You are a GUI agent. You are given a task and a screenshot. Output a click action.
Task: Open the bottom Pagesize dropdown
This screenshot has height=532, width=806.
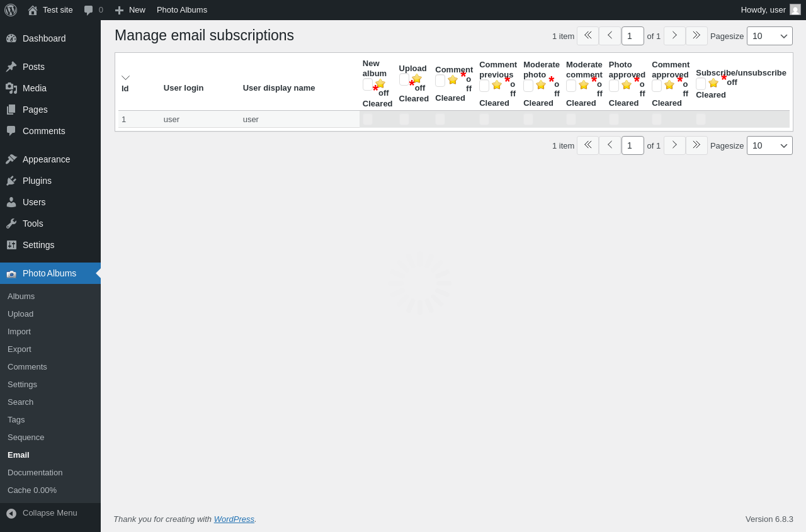(x=769, y=145)
